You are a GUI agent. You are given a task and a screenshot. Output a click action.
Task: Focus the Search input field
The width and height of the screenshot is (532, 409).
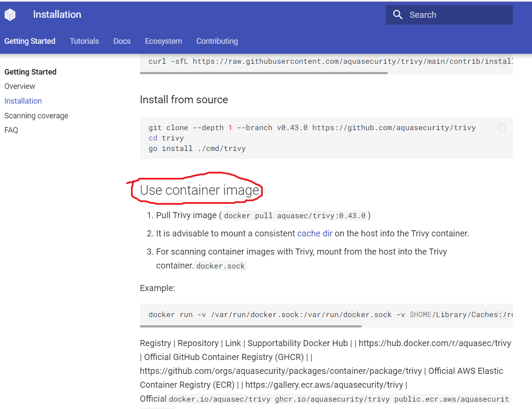click(449, 15)
